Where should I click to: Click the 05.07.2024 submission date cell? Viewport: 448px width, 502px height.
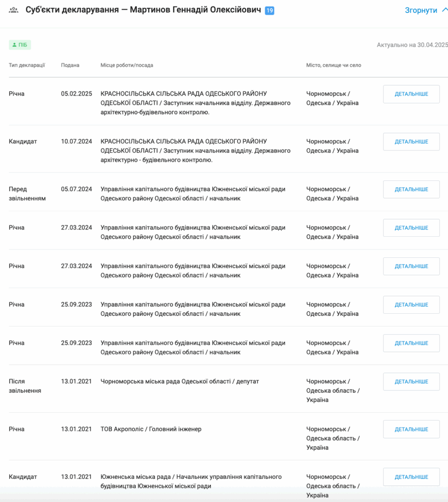point(76,189)
